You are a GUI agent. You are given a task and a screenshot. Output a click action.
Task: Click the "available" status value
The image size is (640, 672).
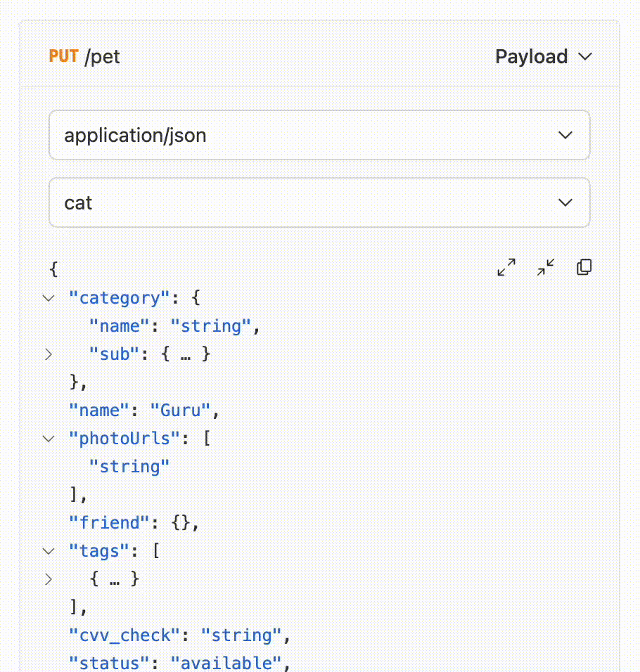pyautogui.click(x=226, y=663)
